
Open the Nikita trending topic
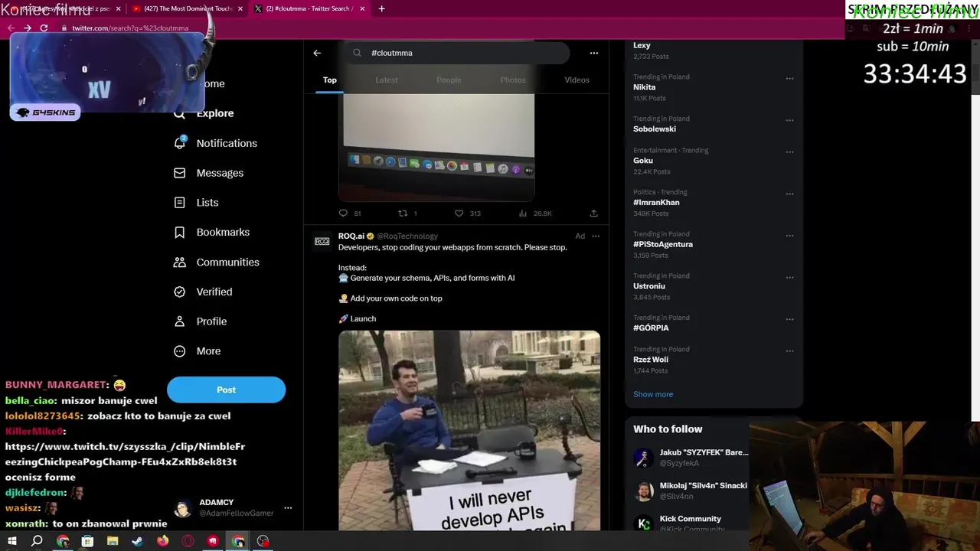[x=644, y=87]
